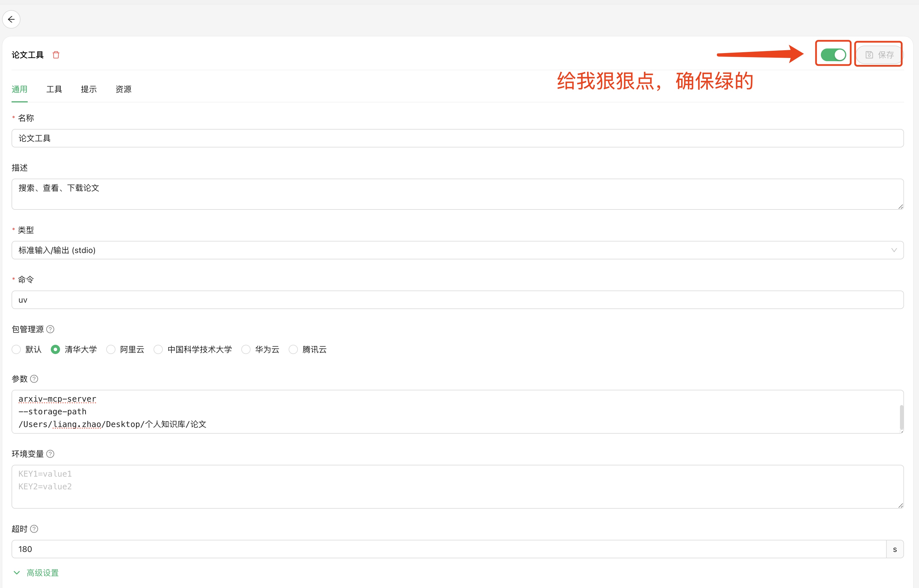This screenshot has width=919, height=588.
Task: Show help for 包管理源
Action: click(50, 329)
